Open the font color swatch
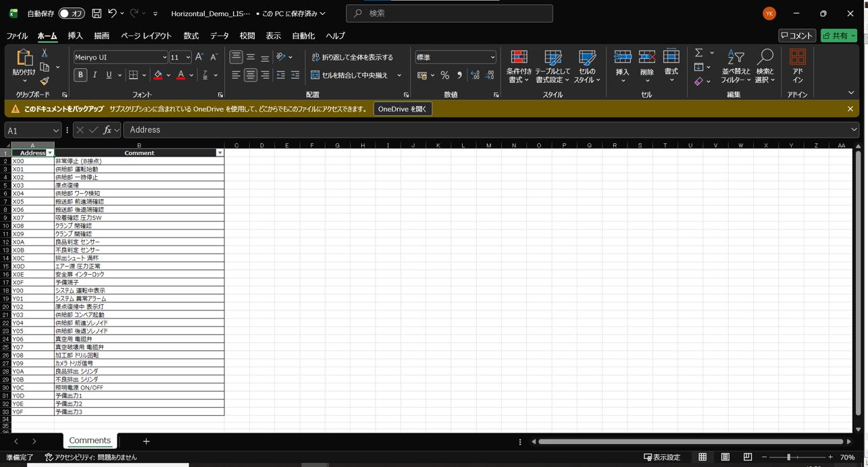 pos(181,75)
